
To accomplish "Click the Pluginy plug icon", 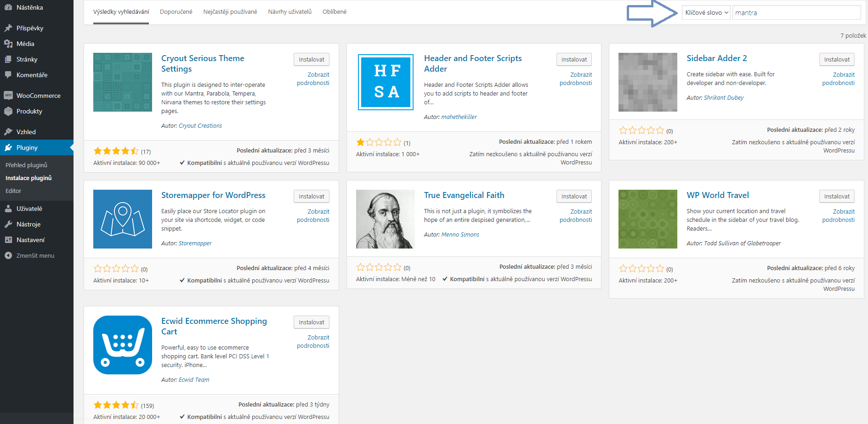I will click(8, 147).
